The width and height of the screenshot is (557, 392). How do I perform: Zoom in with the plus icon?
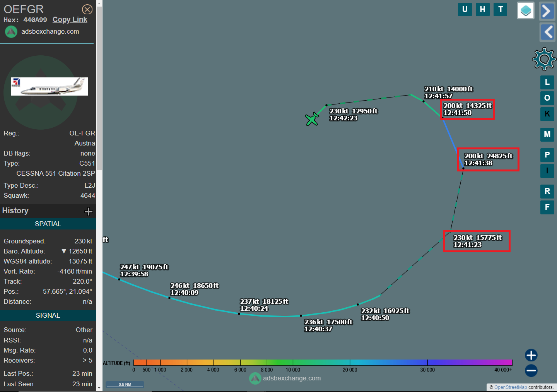[531, 355]
